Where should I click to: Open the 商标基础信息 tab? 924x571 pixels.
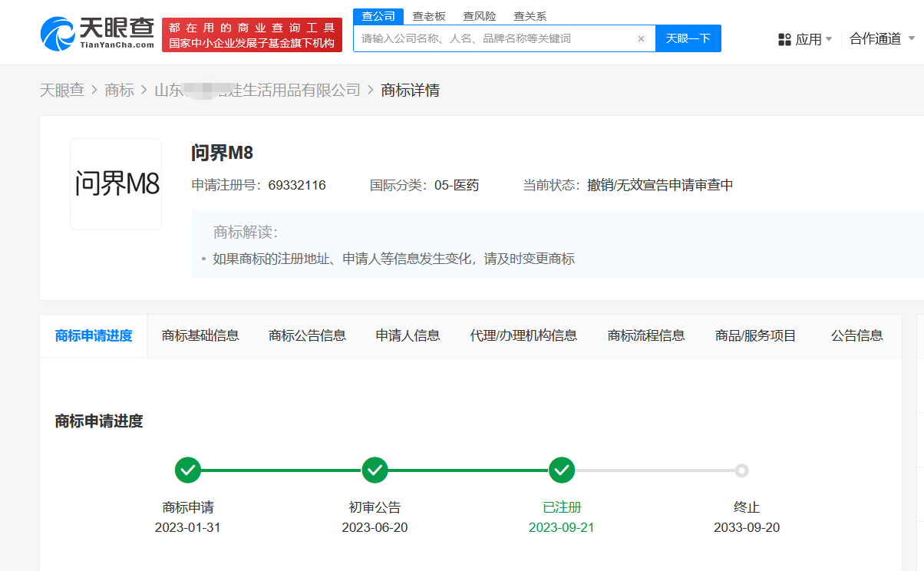pos(200,335)
